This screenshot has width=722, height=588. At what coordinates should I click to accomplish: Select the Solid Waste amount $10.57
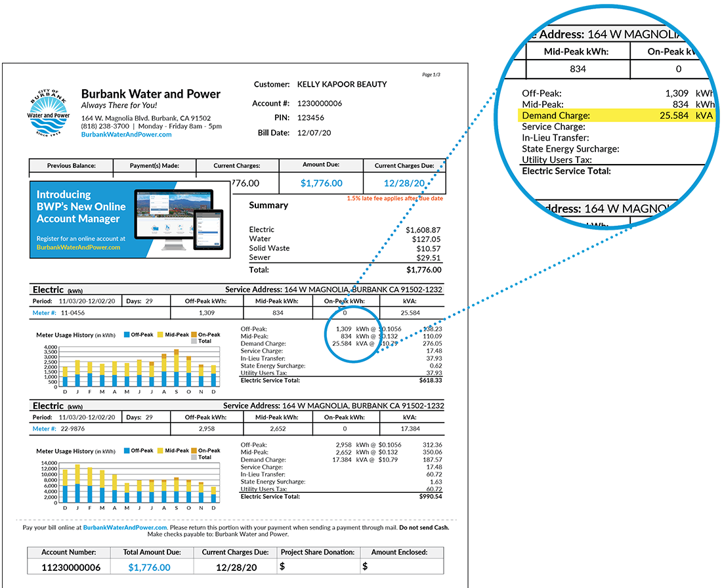pyautogui.click(x=429, y=249)
